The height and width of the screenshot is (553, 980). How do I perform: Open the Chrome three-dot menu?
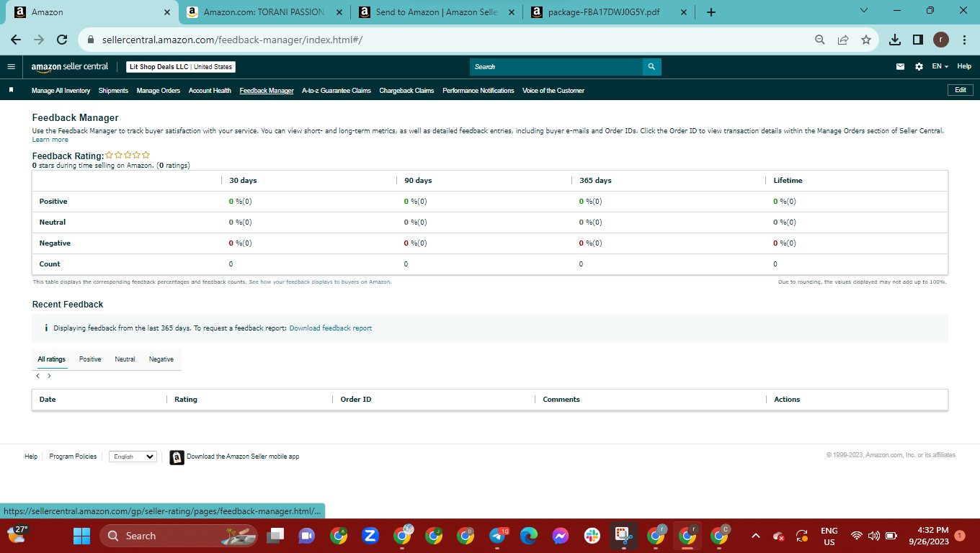click(964, 40)
